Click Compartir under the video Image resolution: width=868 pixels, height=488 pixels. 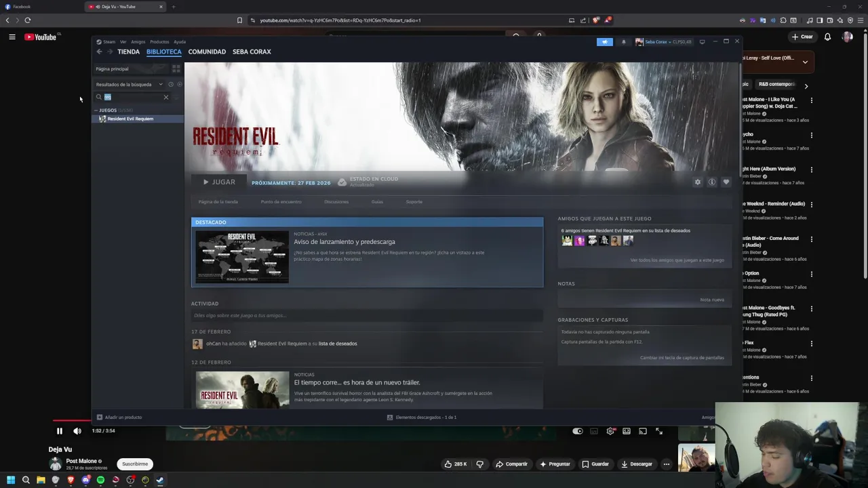tap(511, 464)
